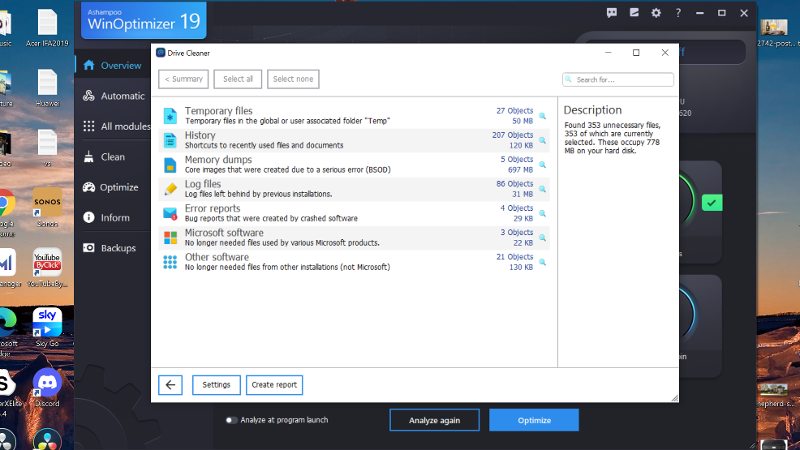Screen dimensions: 800x450
Task: Click the green checkmark badge
Action: [712, 203]
